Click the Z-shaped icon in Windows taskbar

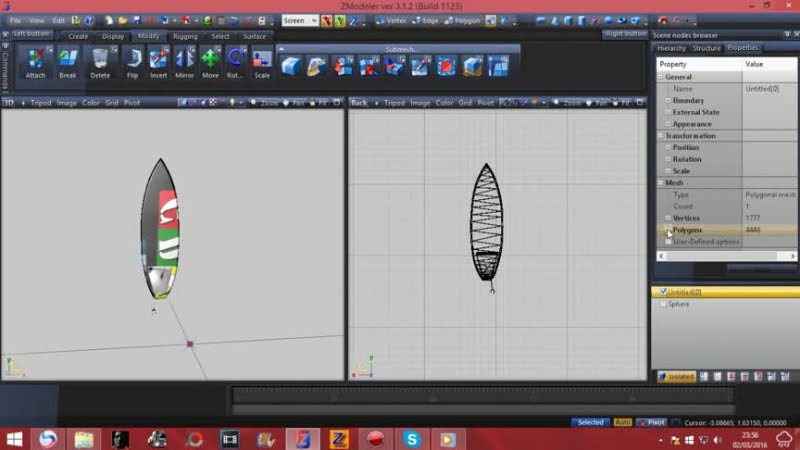coord(339,439)
